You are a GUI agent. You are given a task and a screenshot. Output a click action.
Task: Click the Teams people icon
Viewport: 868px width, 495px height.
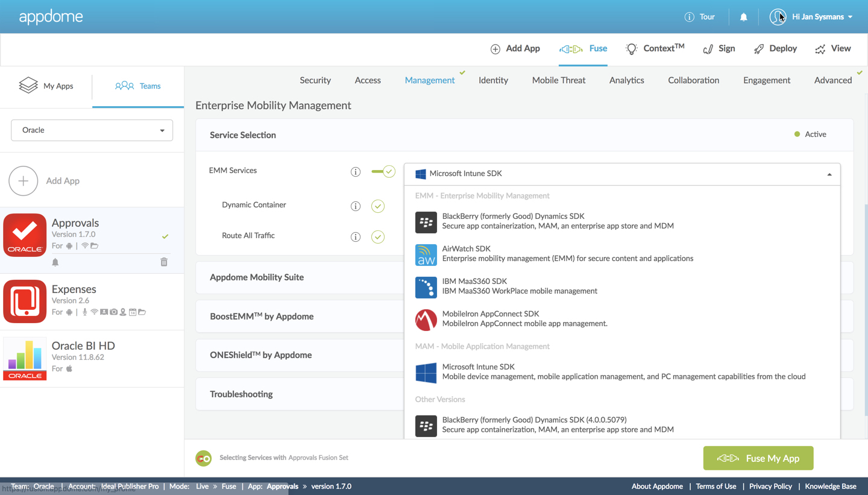pyautogui.click(x=124, y=86)
